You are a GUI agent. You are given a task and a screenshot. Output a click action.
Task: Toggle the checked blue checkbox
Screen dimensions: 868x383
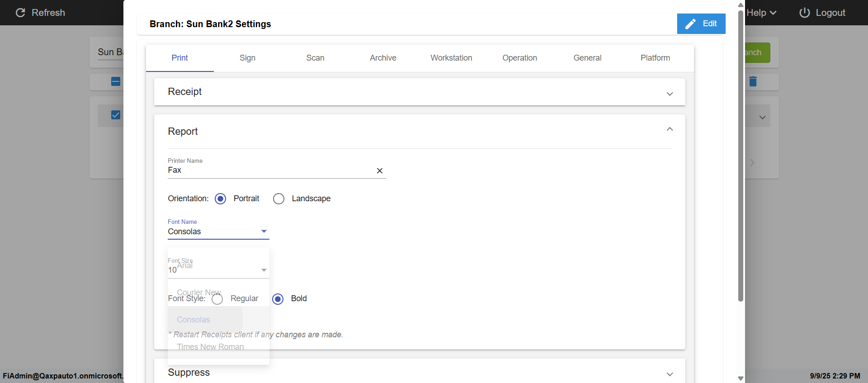116,115
